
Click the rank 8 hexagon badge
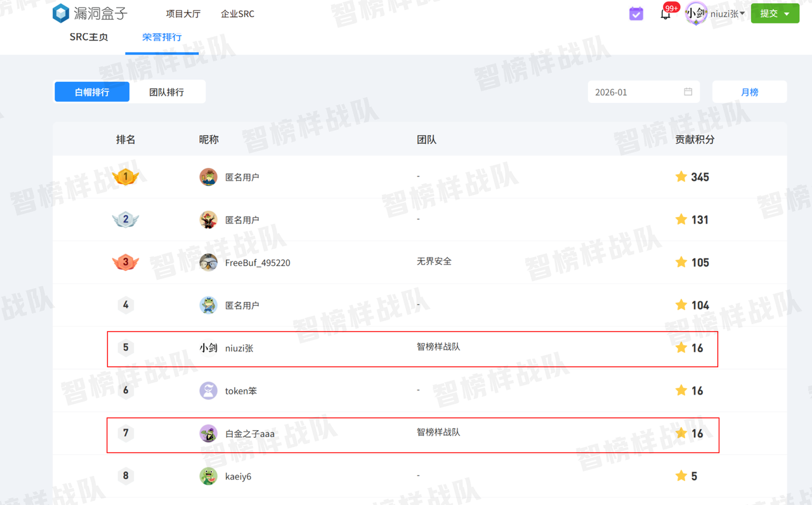point(126,476)
